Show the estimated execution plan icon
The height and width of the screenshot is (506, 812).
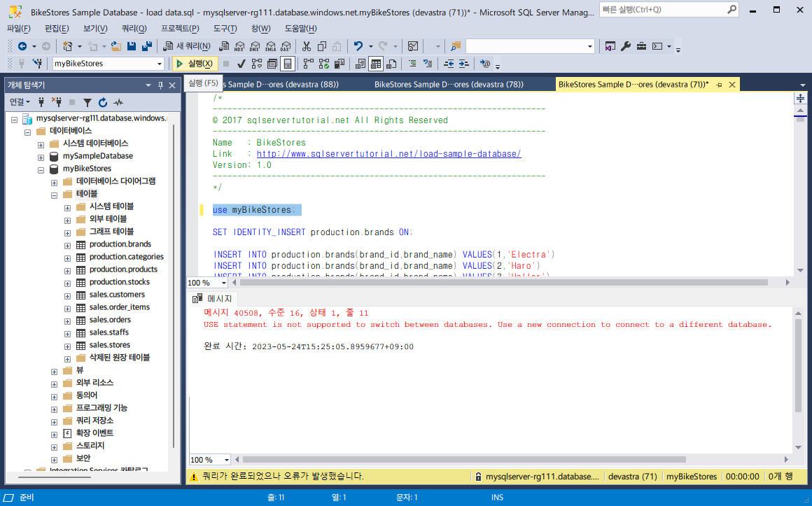(x=257, y=64)
